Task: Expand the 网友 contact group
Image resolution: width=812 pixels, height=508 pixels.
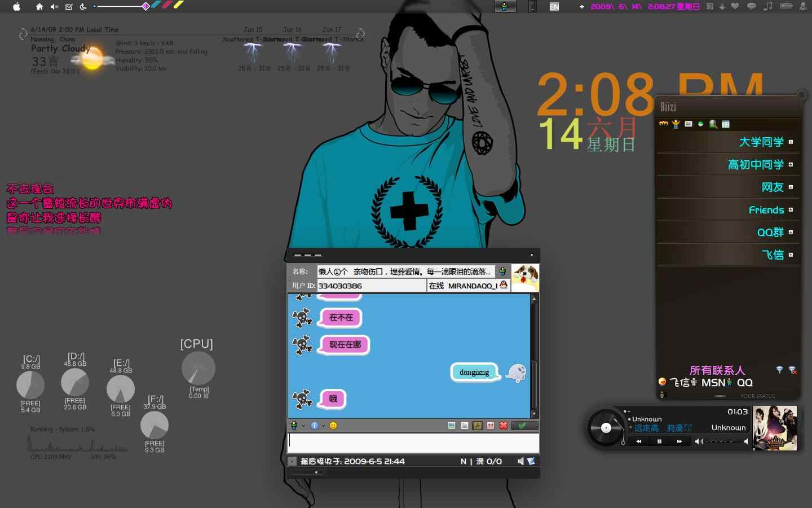Action: pyautogui.click(x=791, y=187)
